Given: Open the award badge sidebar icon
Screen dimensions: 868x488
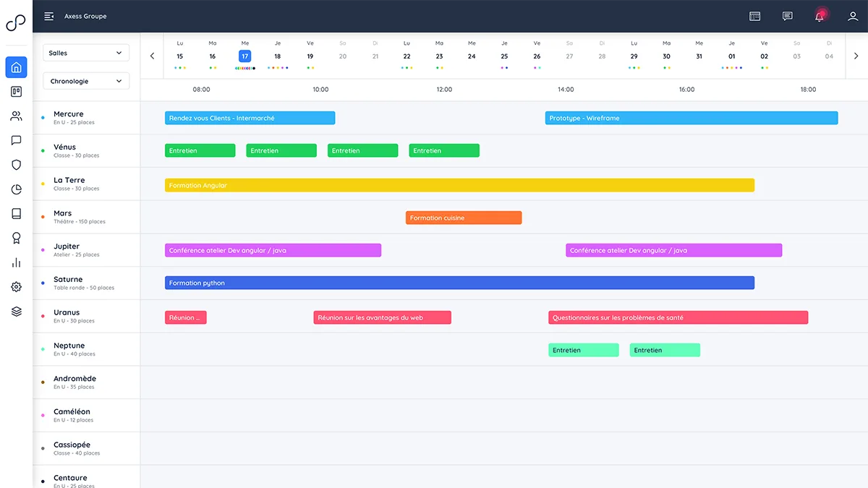Looking at the screenshot, I should (x=16, y=238).
